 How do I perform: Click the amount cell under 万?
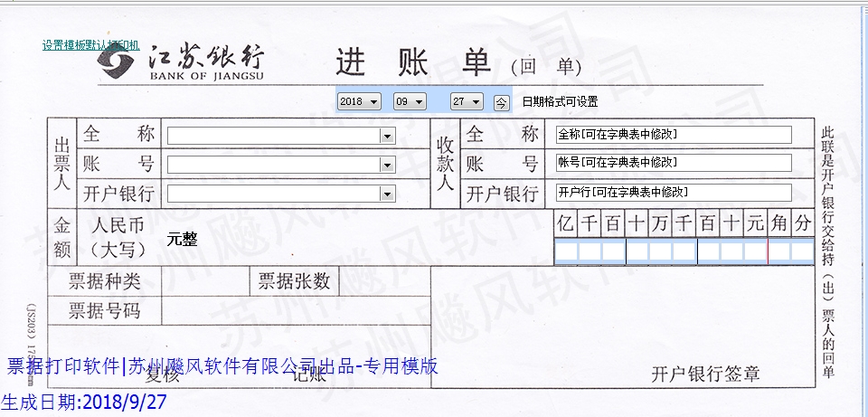(x=661, y=251)
